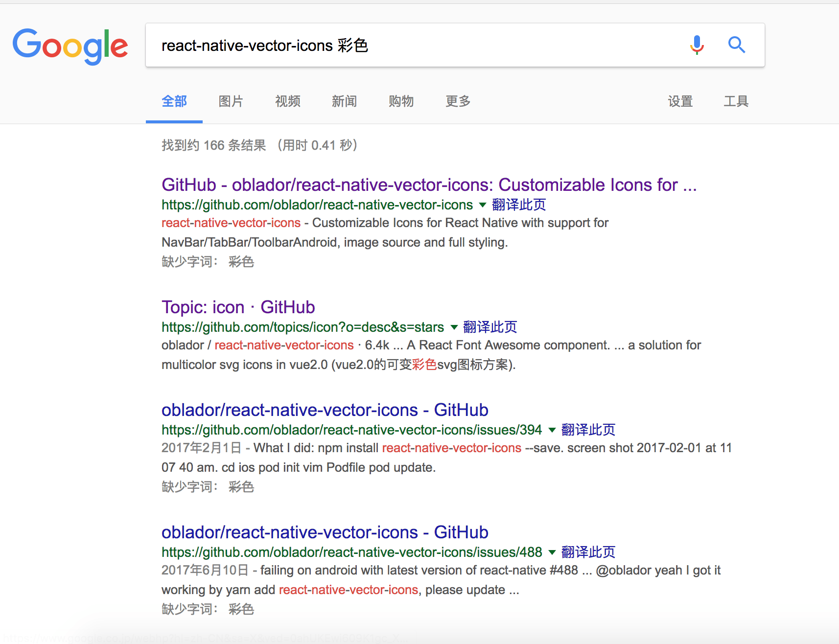
Task: Click the microphone voice search icon
Action: 697,45
